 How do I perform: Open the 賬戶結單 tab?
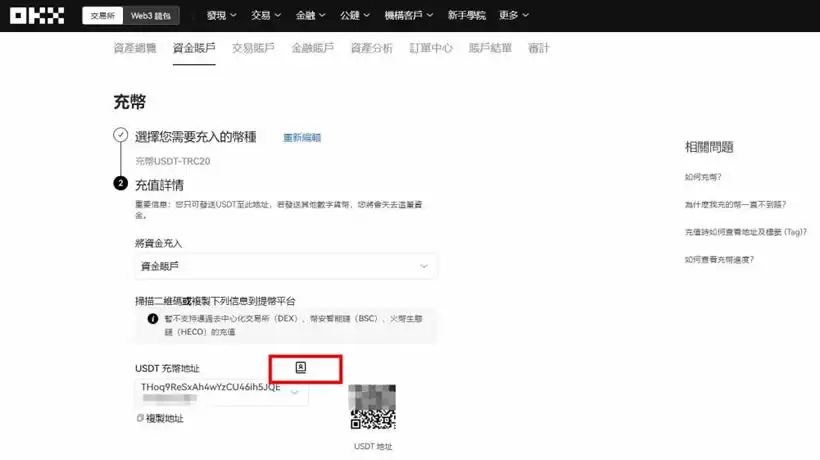coord(490,48)
